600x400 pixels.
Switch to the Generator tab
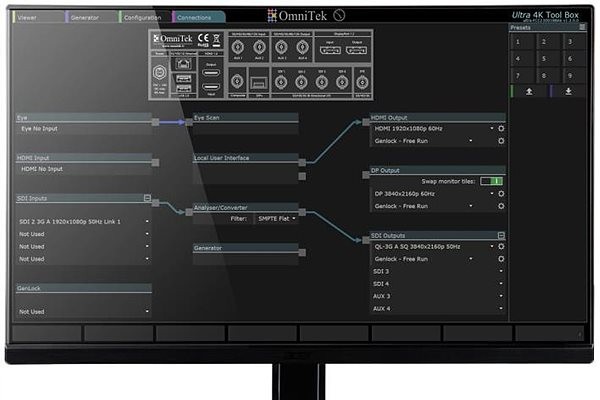91,17
